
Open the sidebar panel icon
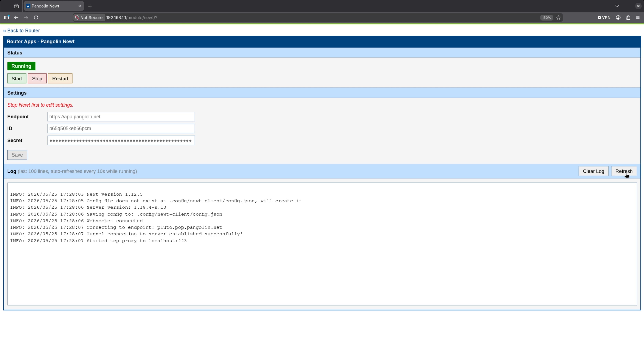[6, 17]
